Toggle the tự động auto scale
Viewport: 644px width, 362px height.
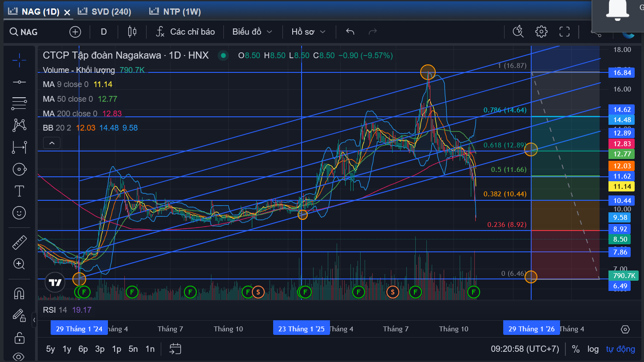pos(620,349)
